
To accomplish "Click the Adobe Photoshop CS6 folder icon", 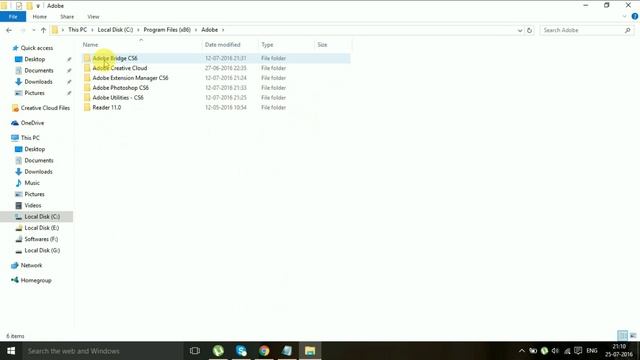I will (87, 88).
